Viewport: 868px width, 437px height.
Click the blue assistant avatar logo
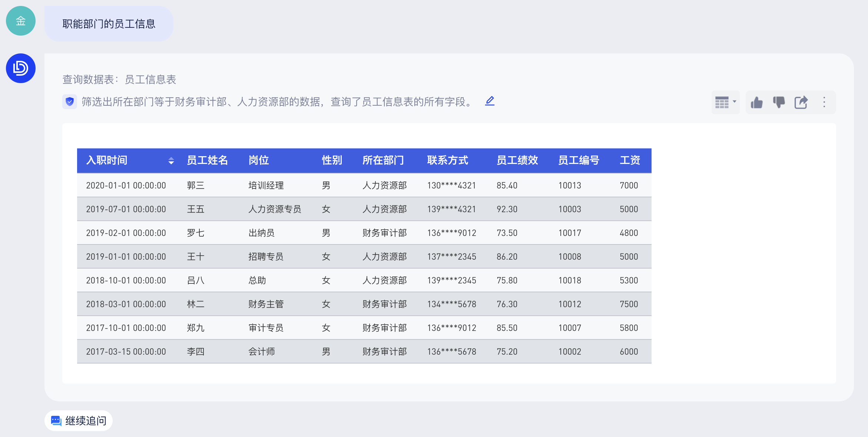(21, 68)
